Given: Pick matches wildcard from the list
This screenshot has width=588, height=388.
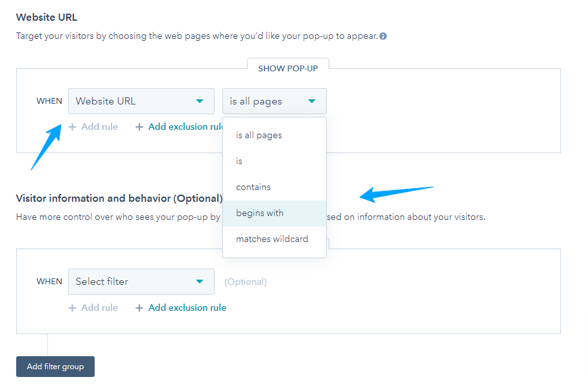Looking at the screenshot, I should click(272, 239).
